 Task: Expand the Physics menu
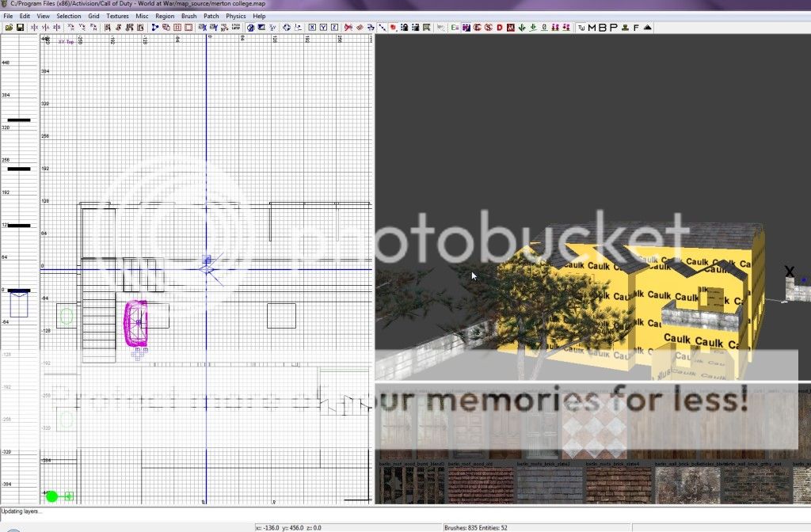235,16
